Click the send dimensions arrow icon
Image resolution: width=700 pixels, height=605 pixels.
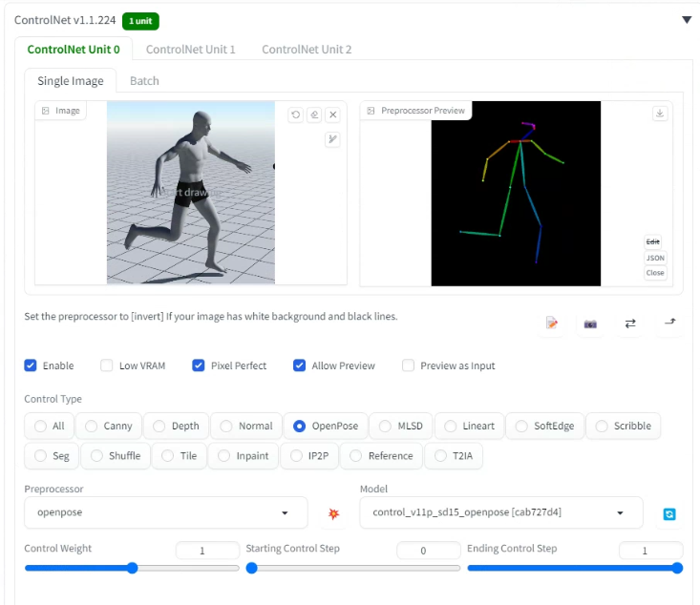point(670,323)
